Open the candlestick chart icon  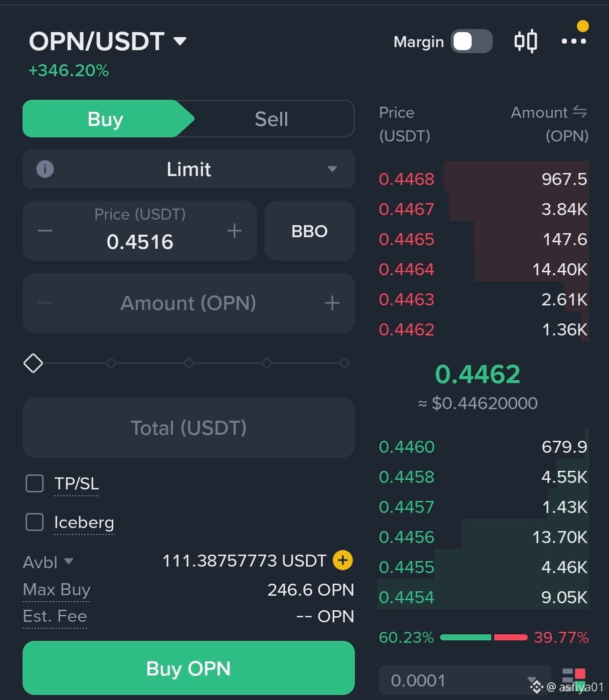pyautogui.click(x=526, y=41)
